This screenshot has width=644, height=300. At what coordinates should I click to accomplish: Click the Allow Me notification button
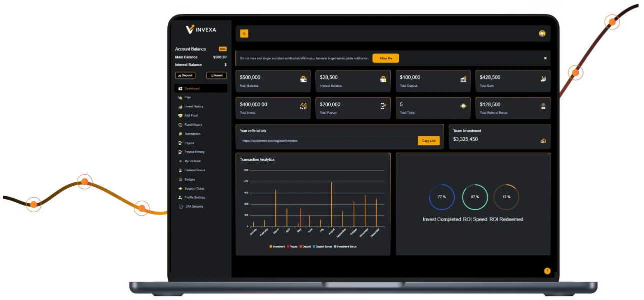tap(386, 58)
